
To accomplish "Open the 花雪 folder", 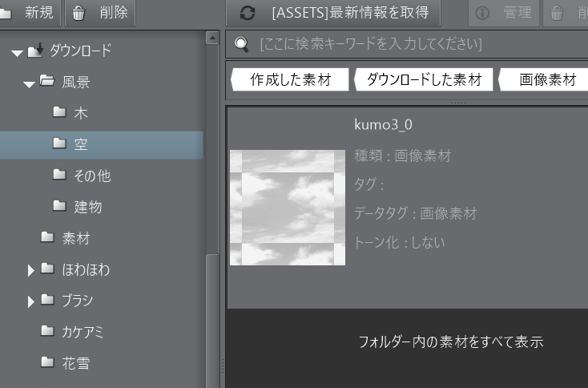I will pos(76,363).
